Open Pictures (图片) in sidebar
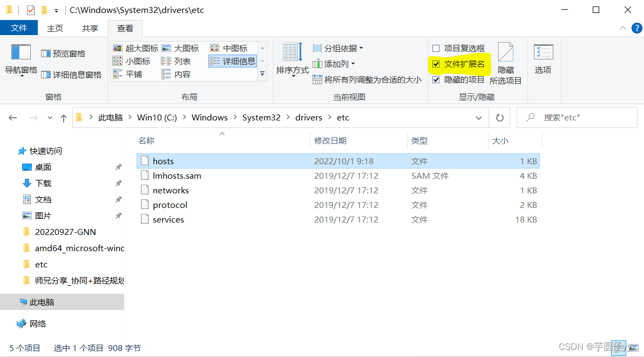This screenshot has width=644, height=357. (37, 215)
